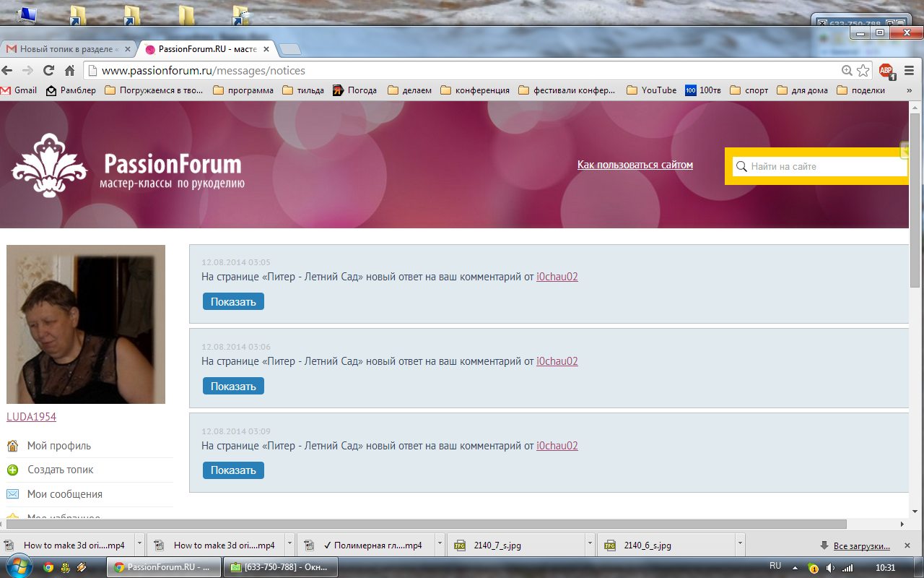Open the программа bookmark folder
This screenshot has width=924, height=578.
coord(243,90)
